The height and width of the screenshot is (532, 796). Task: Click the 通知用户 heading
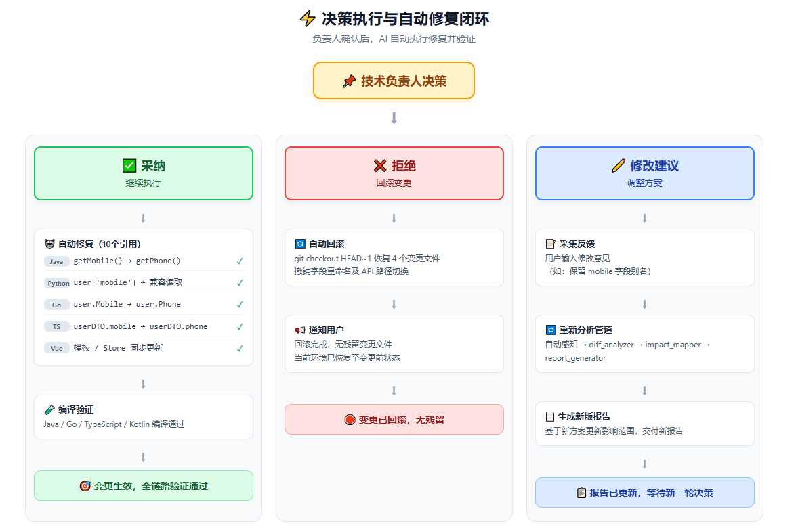(x=327, y=330)
